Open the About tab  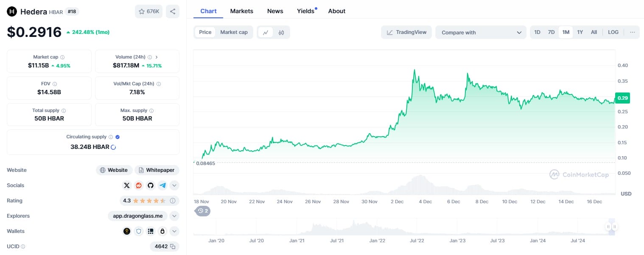click(x=337, y=11)
